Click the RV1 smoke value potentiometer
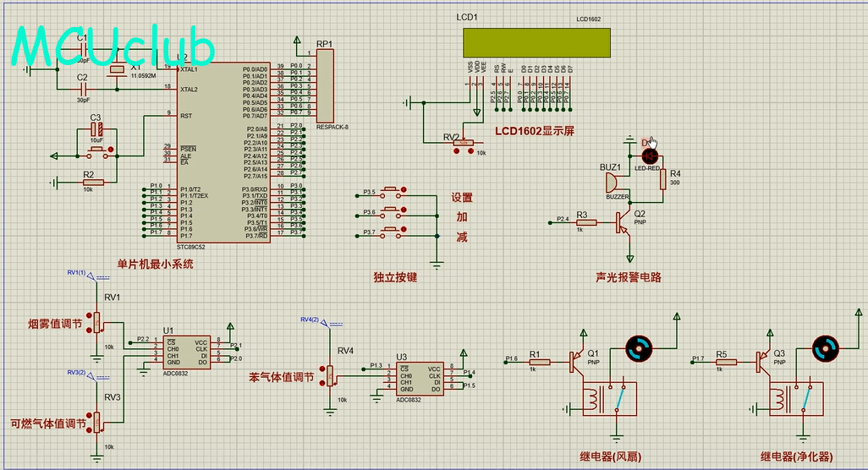 [97, 323]
